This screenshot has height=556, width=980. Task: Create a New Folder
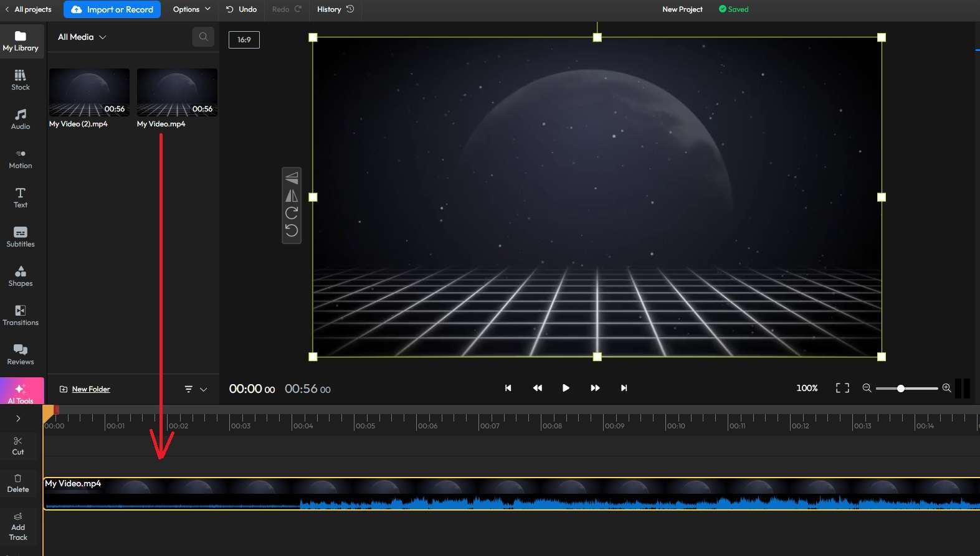(x=85, y=389)
